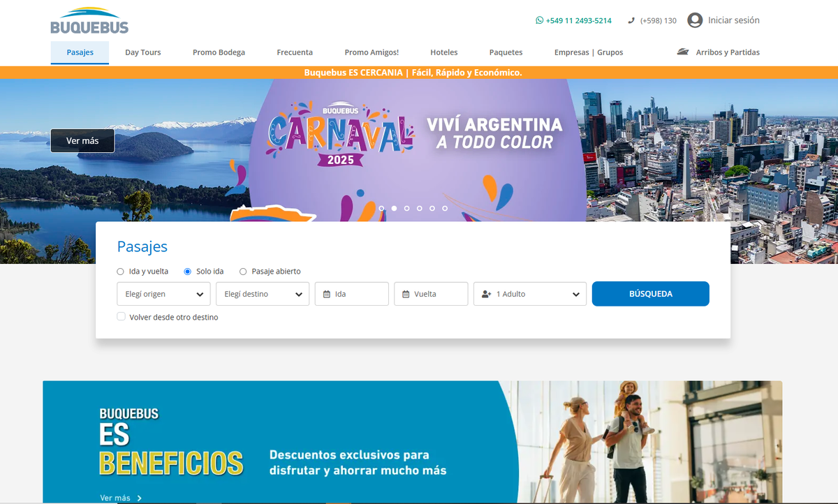
Task: Open the 1 Adulto passenger dropdown
Action: (x=530, y=294)
